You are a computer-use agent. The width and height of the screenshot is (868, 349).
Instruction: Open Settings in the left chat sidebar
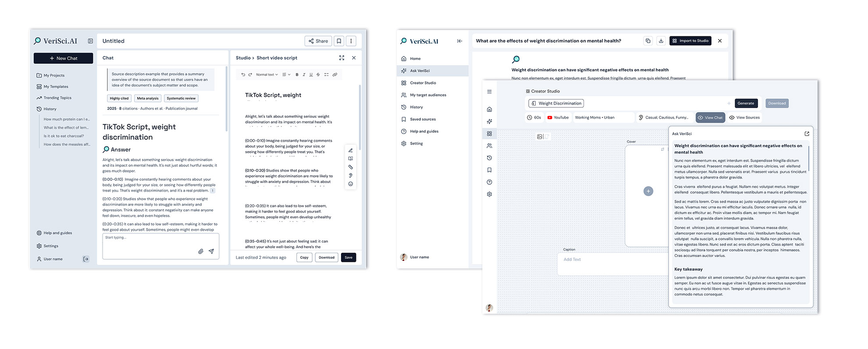coord(47,246)
